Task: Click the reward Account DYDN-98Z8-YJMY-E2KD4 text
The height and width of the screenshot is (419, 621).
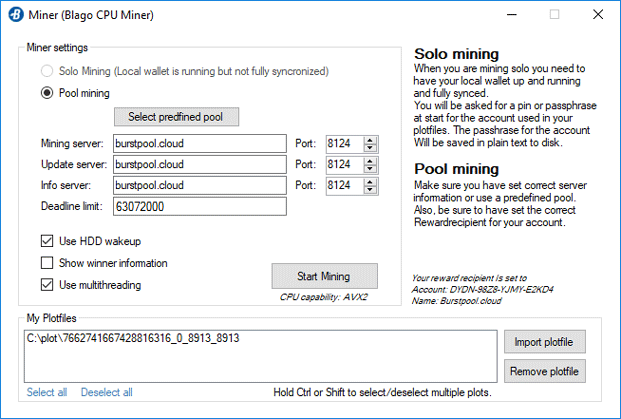Action: pyautogui.click(x=482, y=289)
